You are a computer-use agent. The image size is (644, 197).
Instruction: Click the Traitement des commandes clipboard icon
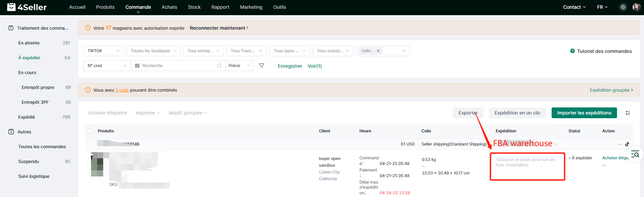pos(11,28)
